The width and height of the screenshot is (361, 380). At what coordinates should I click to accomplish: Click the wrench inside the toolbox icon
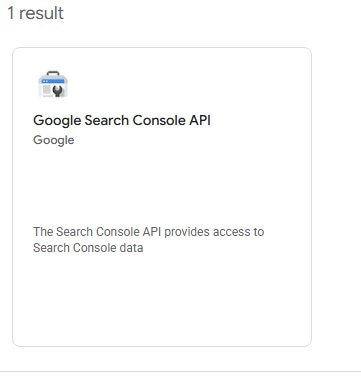57,90
